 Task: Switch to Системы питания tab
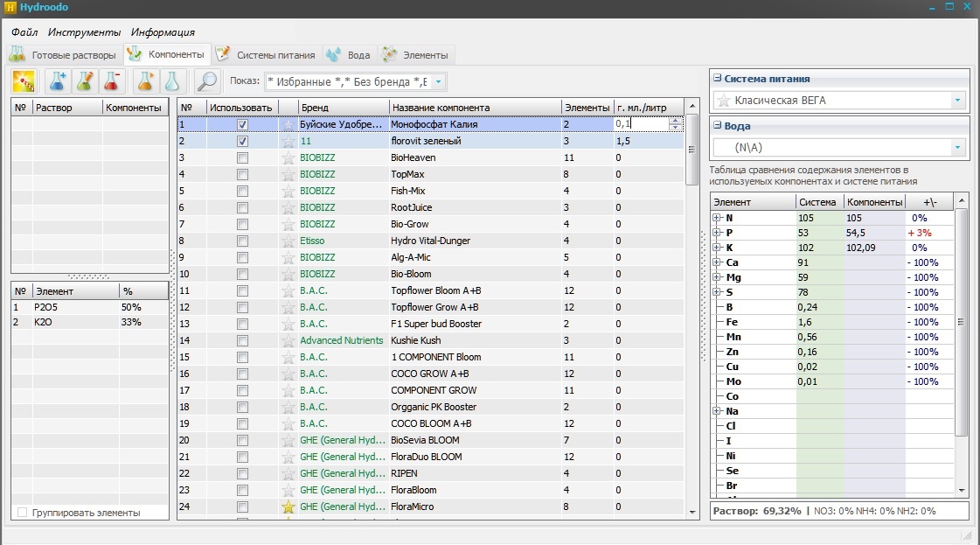tap(267, 55)
